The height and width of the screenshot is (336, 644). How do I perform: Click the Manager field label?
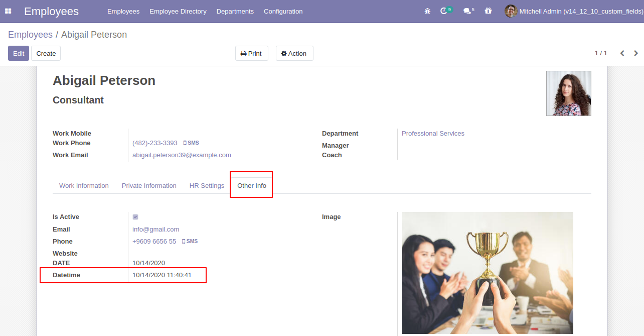click(335, 146)
